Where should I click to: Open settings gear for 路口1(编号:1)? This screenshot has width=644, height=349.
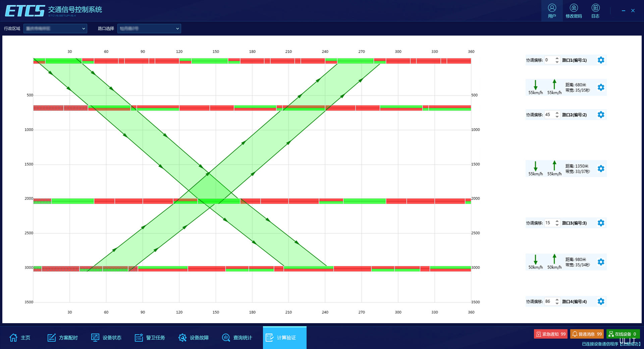[601, 60]
